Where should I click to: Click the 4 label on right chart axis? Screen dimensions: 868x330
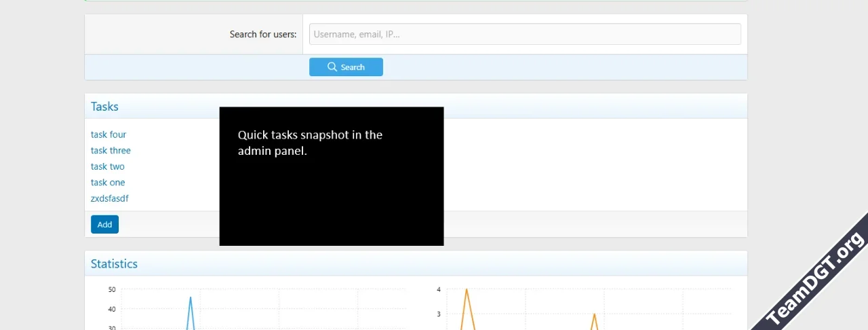point(439,290)
